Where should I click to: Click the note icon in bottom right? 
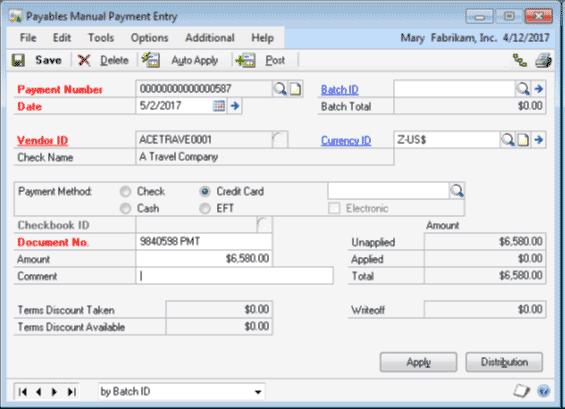(521, 391)
